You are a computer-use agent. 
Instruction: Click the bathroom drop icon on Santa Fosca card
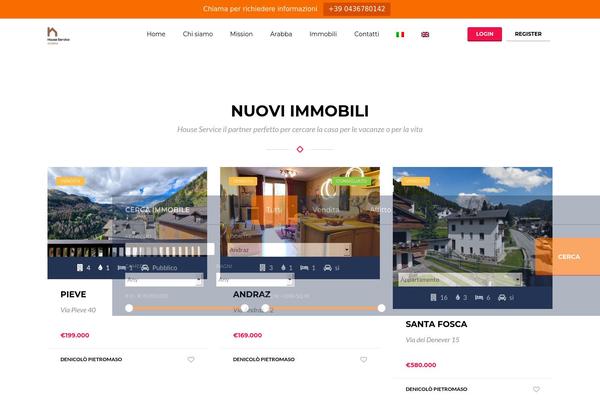(x=458, y=297)
